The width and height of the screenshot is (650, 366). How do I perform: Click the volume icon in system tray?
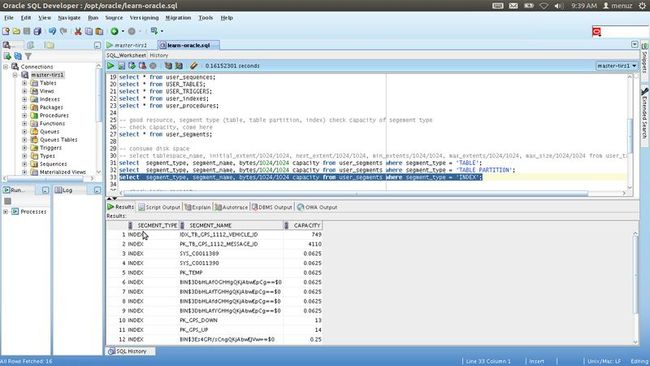tap(558, 5)
